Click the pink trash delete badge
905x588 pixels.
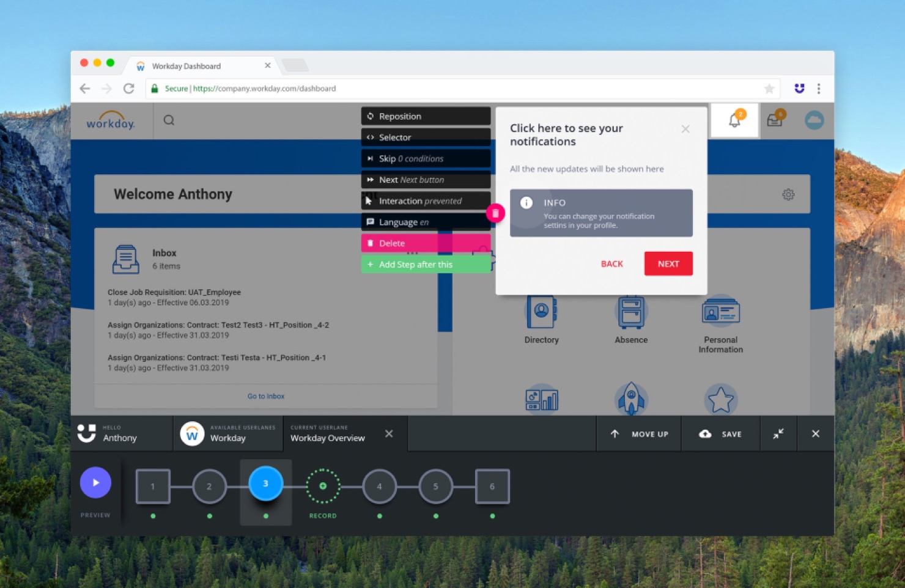495,213
